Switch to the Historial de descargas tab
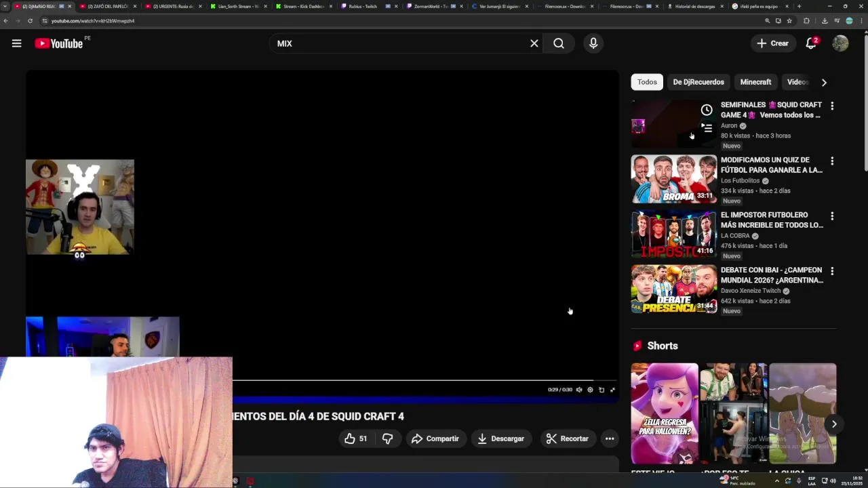Screen dimensions: 868x488 [x=693, y=6]
